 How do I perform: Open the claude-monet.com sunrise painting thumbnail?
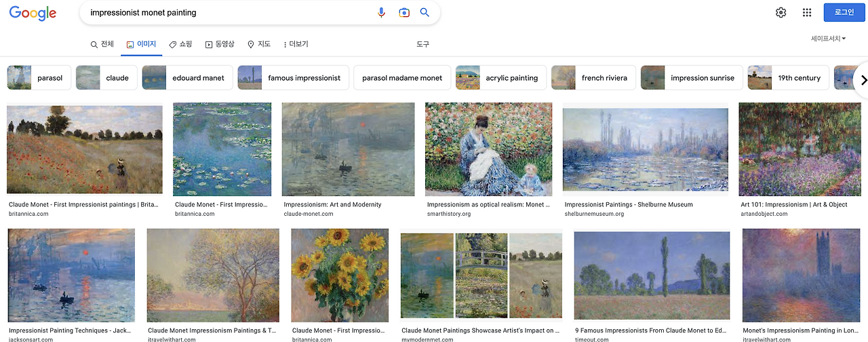click(348, 149)
